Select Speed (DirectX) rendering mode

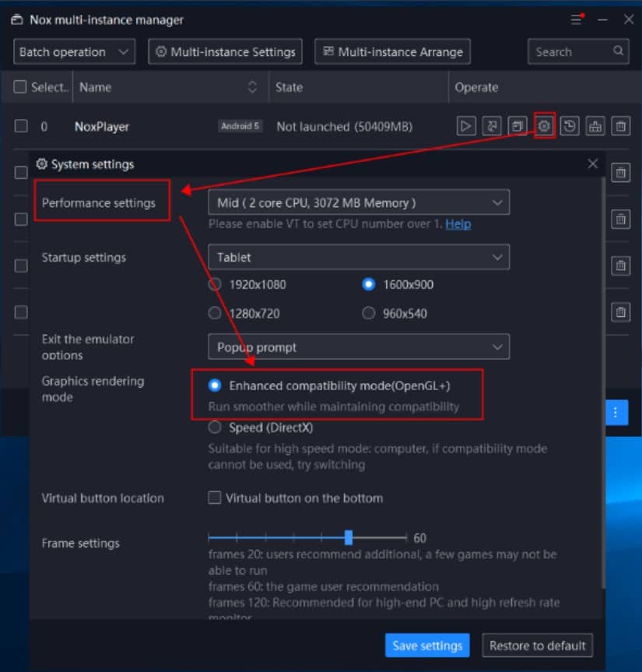pyautogui.click(x=215, y=427)
